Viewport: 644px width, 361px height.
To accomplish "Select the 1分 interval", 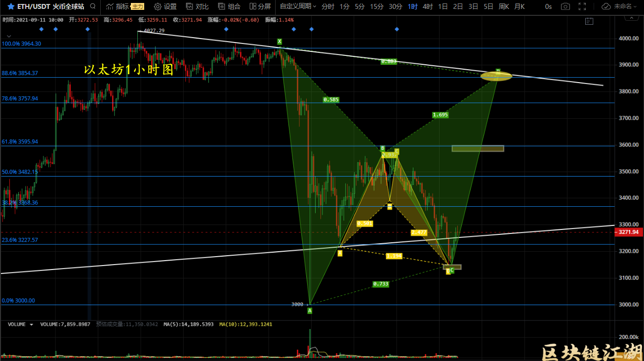I will coord(345,6).
